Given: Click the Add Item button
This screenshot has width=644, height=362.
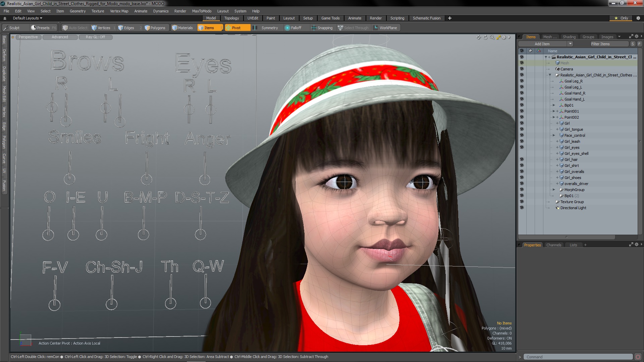Looking at the screenshot, I should [x=542, y=44].
